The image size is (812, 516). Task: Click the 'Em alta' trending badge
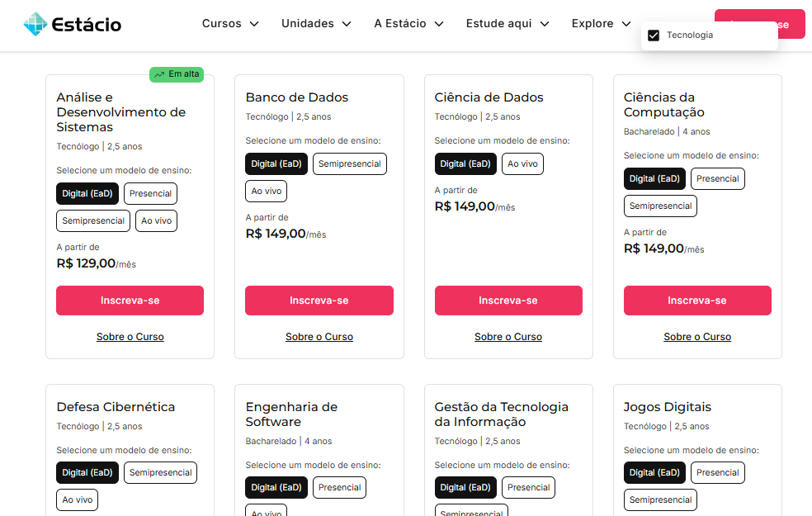pyautogui.click(x=177, y=74)
